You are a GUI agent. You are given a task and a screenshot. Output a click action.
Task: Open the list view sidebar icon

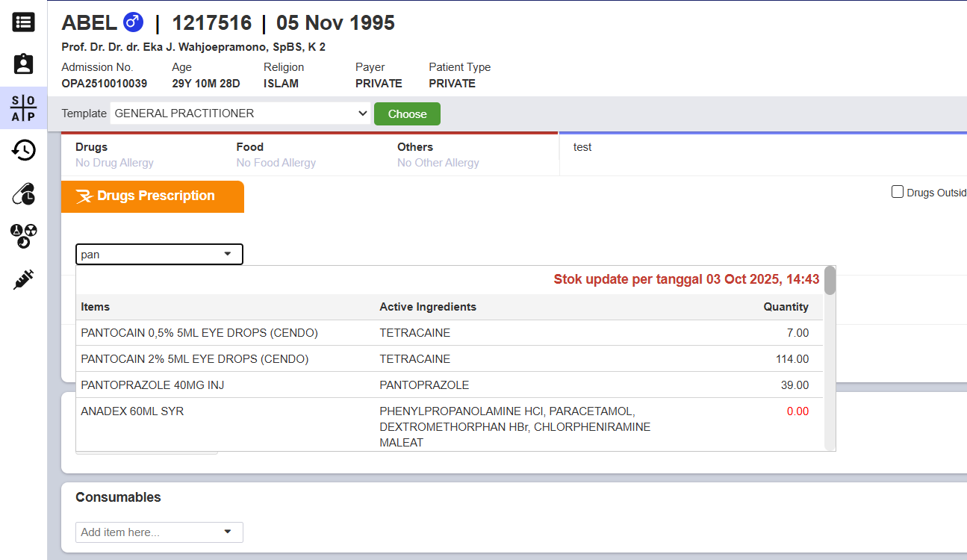pyautogui.click(x=23, y=22)
